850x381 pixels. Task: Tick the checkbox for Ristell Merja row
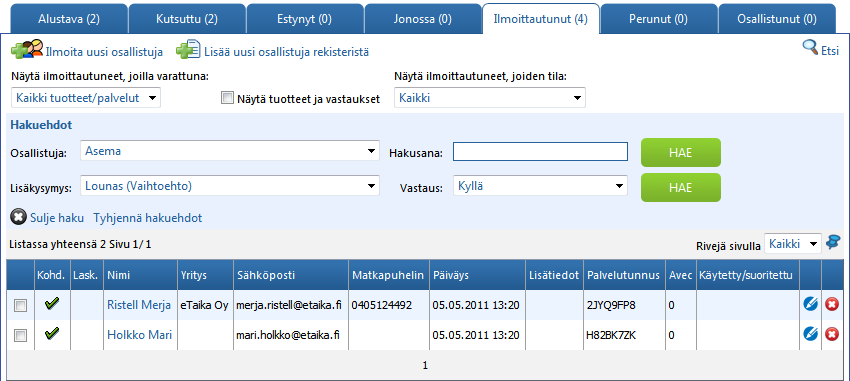pos(20,306)
